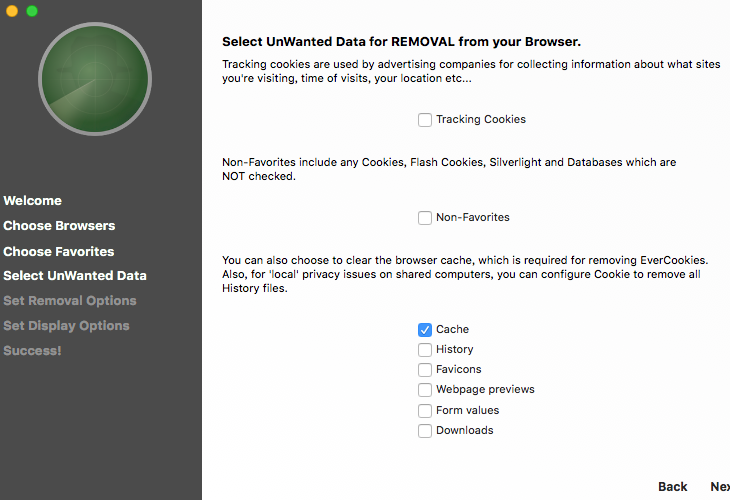Screen dimensions: 730x500
Task: Click the Success! sidebar item
Action: click(32, 351)
